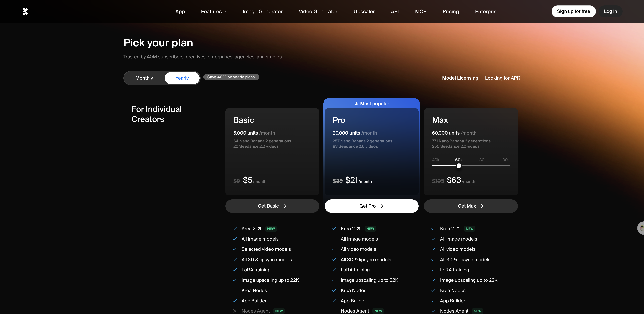This screenshot has width=644, height=314.
Task: Select Yearly billing option
Action: click(x=182, y=78)
